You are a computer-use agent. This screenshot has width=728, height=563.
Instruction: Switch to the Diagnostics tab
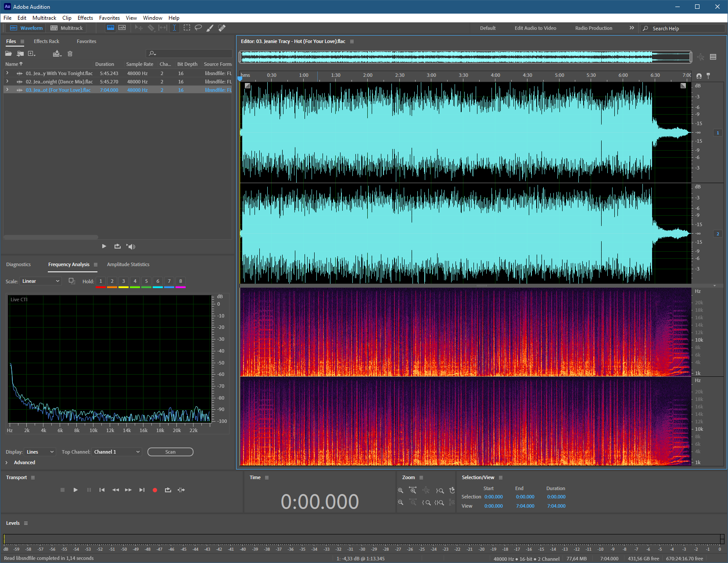coord(18,264)
